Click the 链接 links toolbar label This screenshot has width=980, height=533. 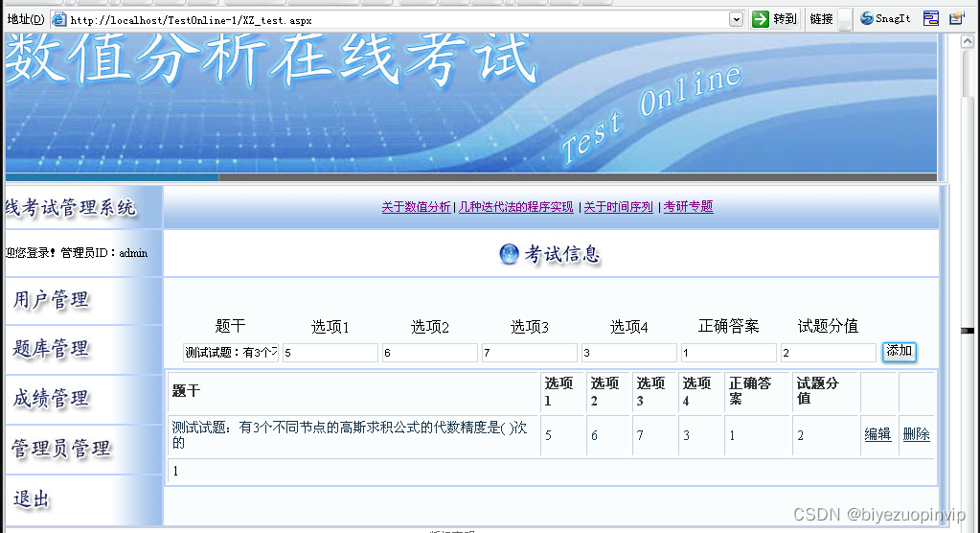(x=821, y=19)
